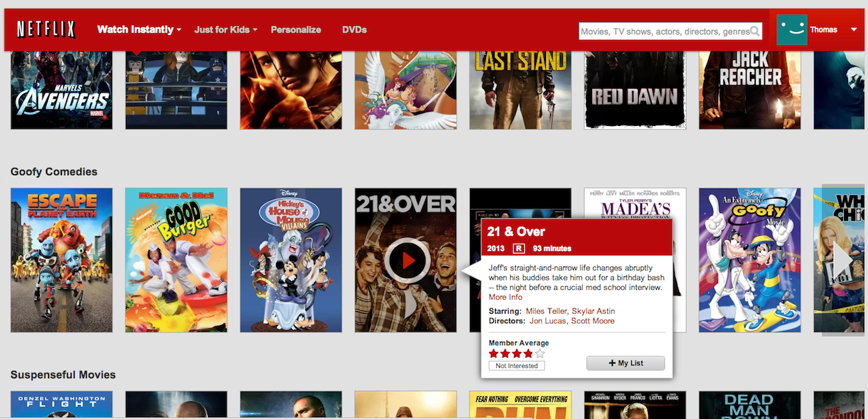The width and height of the screenshot is (868, 419).
Task: Open the Madea's Witness Protection poster
Action: tap(635, 203)
